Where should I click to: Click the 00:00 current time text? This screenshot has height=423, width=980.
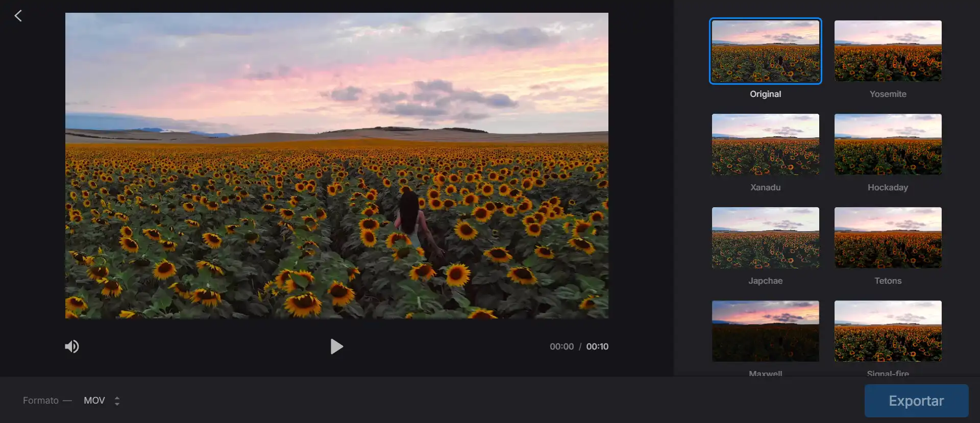561,346
